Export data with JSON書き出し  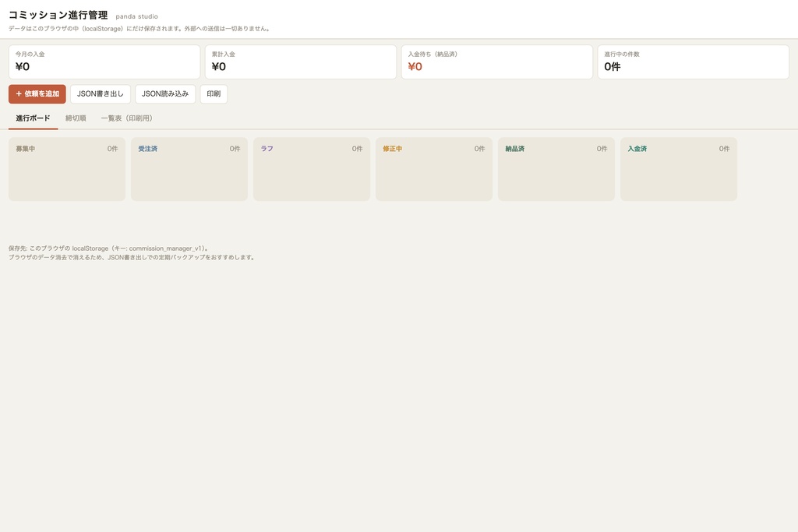pyautogui.click(x=101, y=94)
